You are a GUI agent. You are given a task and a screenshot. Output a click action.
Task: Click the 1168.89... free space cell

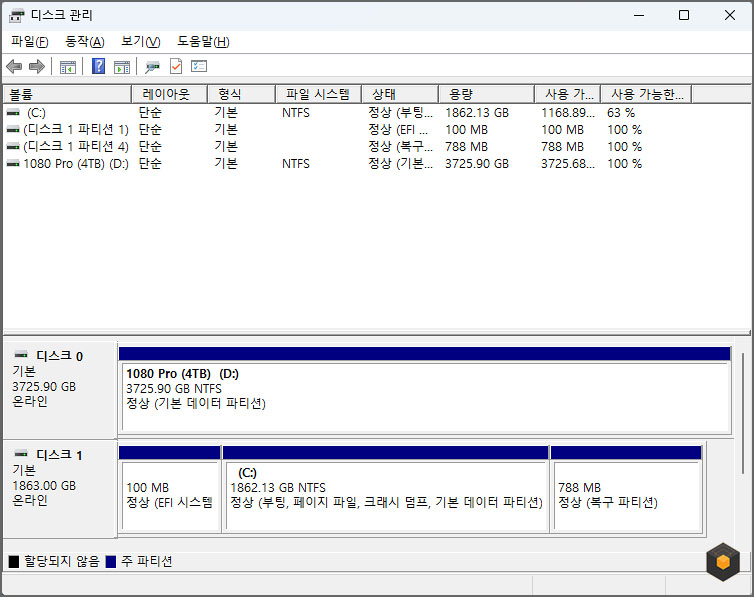pos(568,113)
